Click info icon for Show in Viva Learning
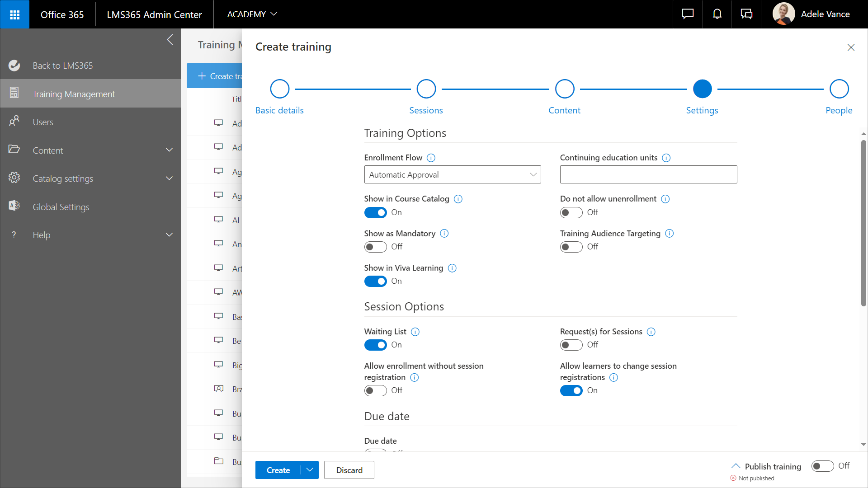This screenshot has height=488, width=868. (452, 268)
